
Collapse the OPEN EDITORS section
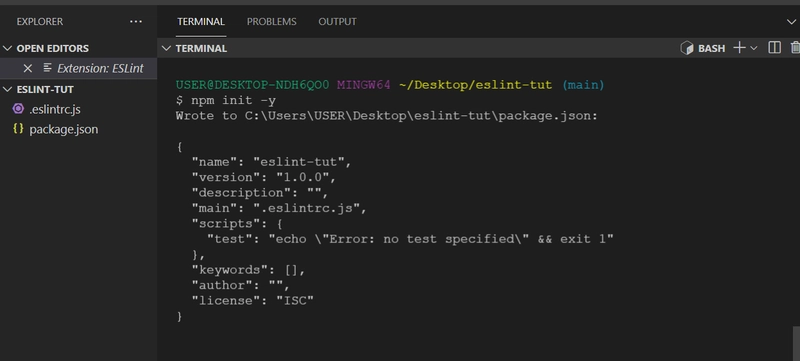pos(7,48)
